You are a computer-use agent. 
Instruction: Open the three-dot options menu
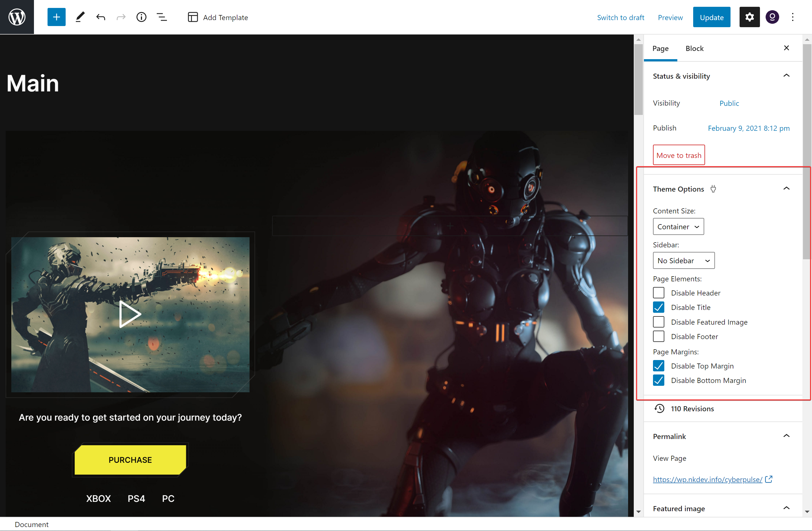[x=792, y=17]
